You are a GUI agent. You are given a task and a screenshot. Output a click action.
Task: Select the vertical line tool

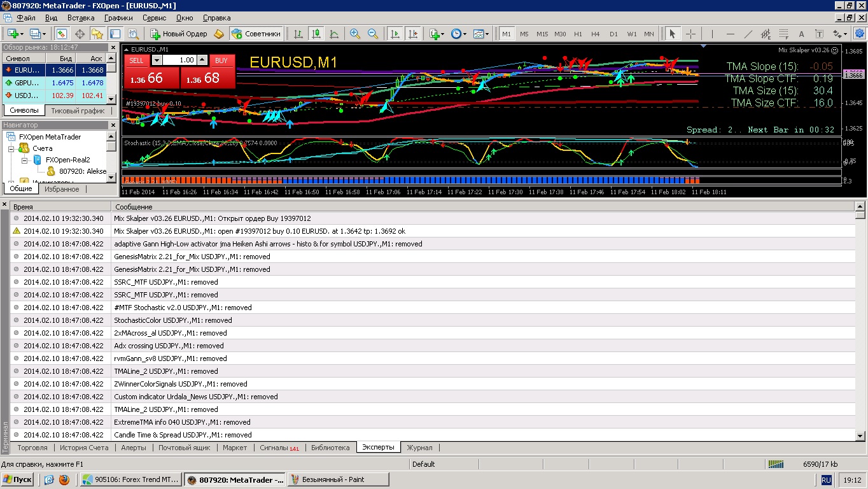coord(713,34)
